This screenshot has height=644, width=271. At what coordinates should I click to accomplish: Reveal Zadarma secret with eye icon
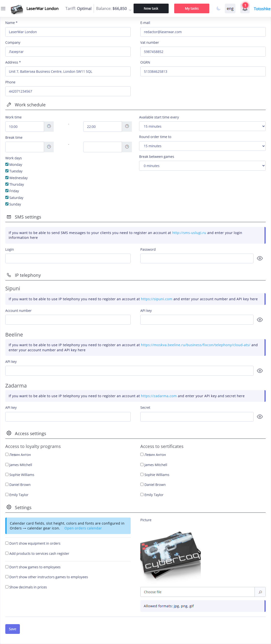click(260, 417)
